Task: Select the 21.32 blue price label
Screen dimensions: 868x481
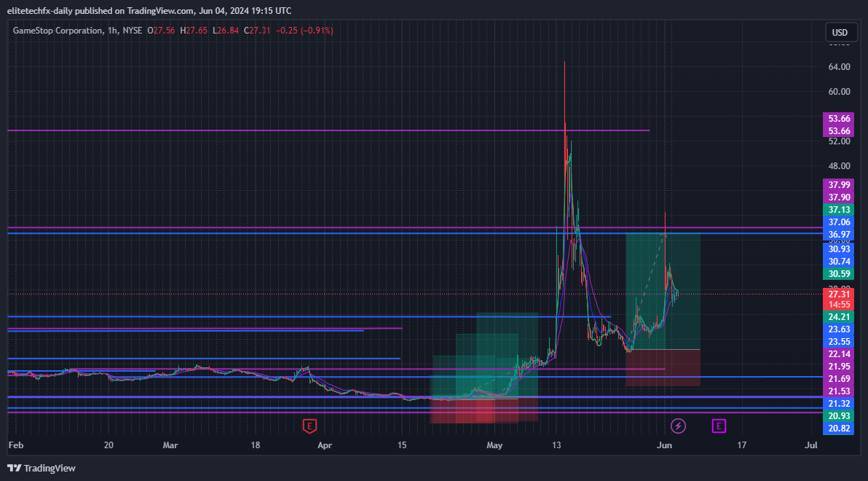Action: point(839,404)
